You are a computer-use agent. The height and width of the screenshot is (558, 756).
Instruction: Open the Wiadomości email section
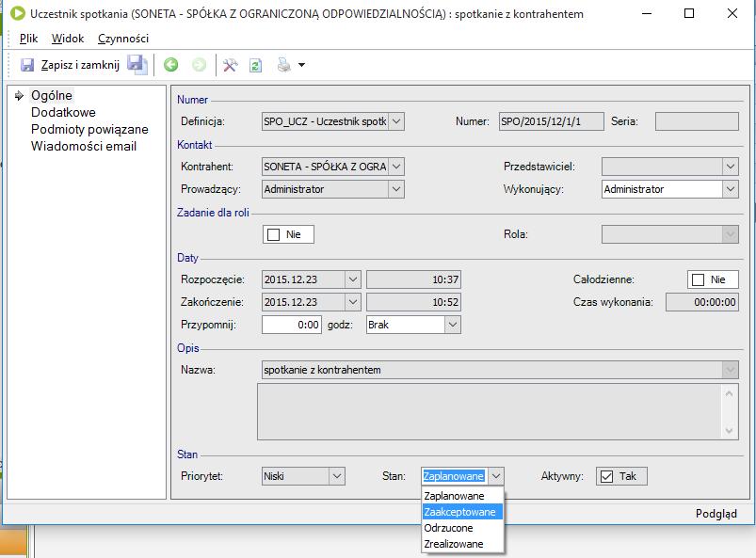[x=84, y=146]
